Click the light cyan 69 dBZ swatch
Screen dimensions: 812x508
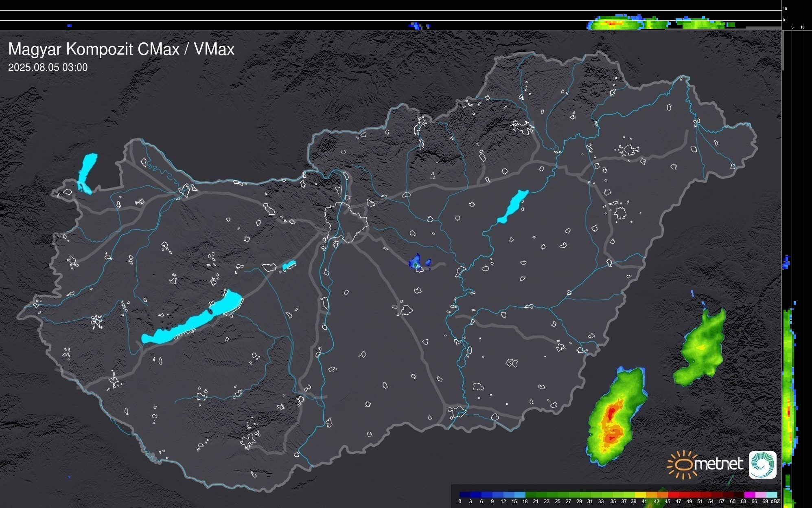(x=771, y=495)
